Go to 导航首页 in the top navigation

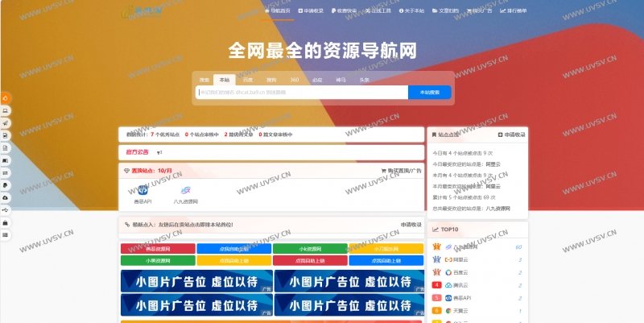(x=278, y=10)
